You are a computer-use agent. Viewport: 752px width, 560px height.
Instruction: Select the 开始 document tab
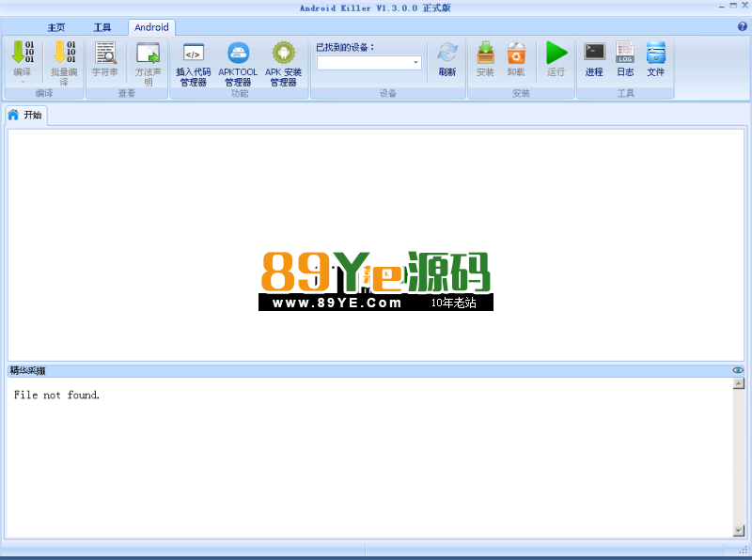point(26,115)
